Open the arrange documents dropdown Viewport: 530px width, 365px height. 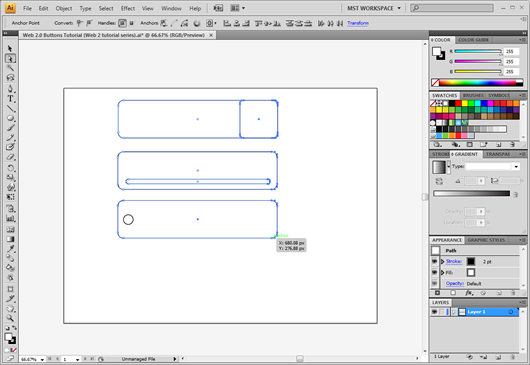tap(237, 8)
